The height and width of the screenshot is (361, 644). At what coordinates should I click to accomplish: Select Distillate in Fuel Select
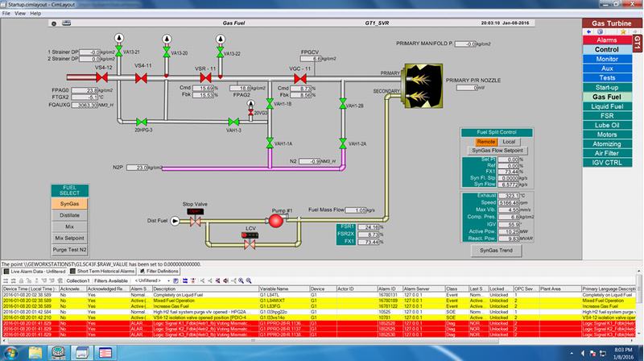pyautogui.click(x=69, y=215)
